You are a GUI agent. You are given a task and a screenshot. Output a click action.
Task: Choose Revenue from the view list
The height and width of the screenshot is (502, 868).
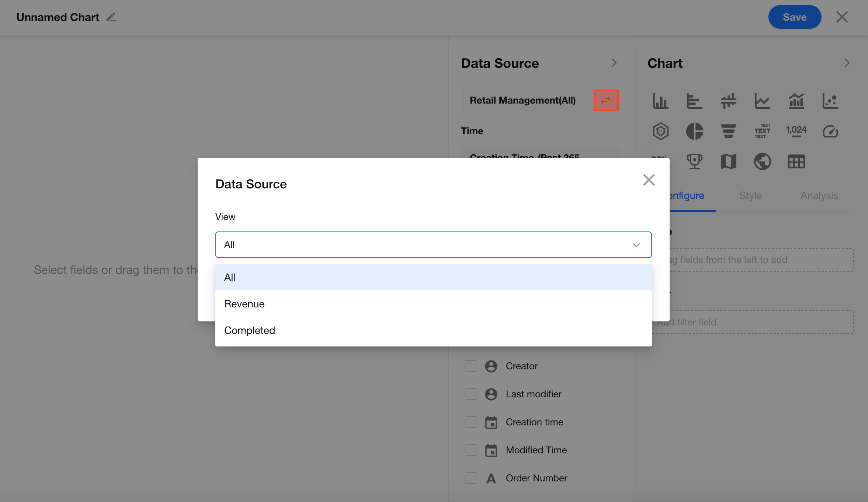coord(244,304)
